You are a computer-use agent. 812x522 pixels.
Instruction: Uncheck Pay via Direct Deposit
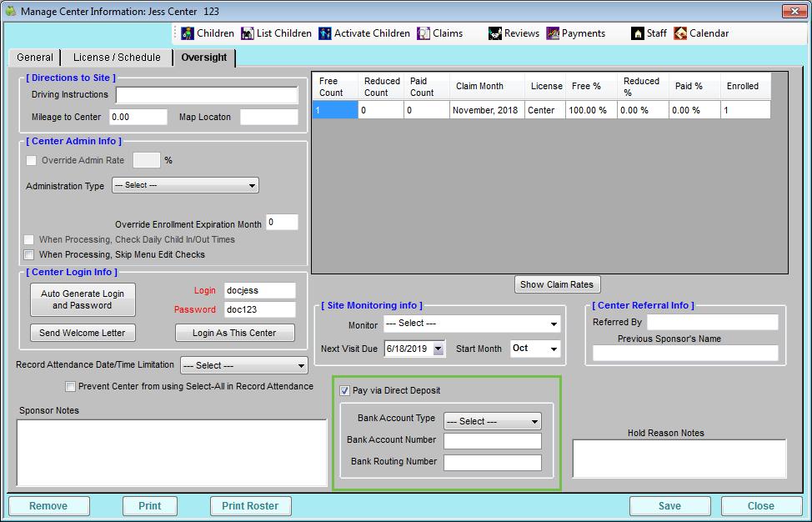tap(344, 391)
